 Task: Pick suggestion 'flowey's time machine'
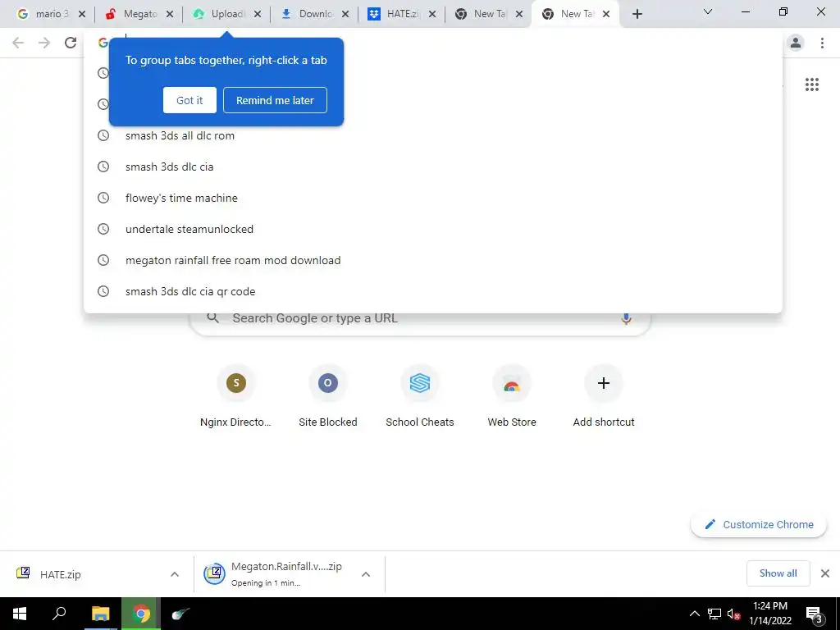click(x=432, y=198)
